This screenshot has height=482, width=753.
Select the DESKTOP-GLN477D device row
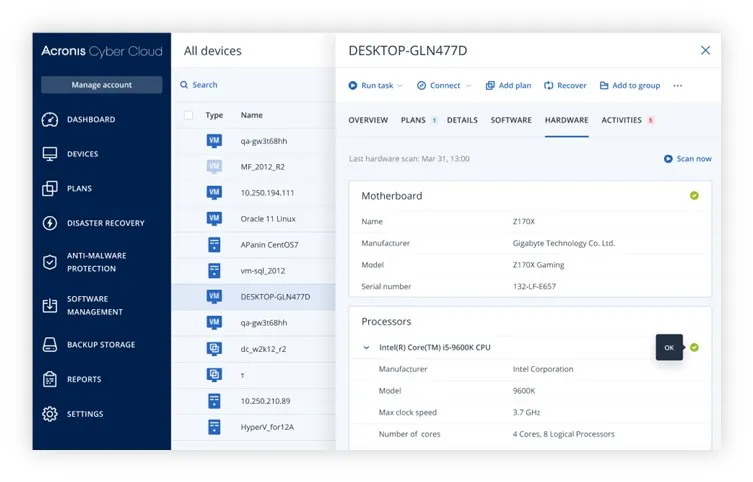[x=254, y=297]
